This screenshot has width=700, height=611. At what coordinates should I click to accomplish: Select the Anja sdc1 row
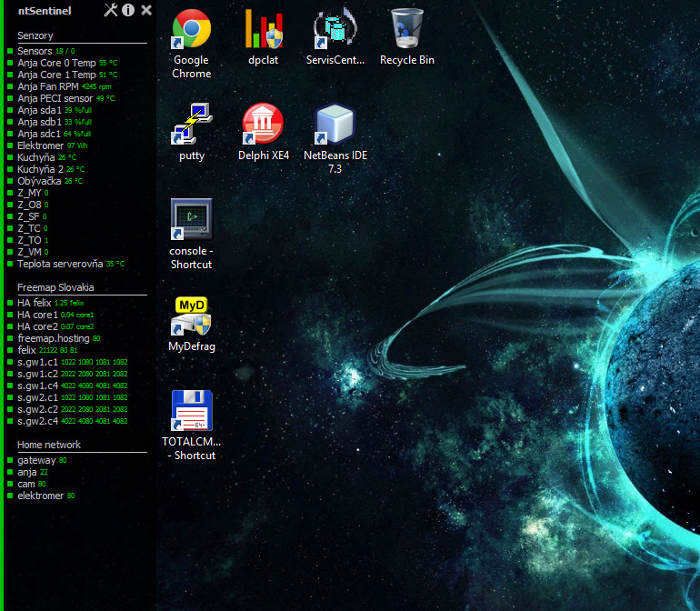point(49,134)
